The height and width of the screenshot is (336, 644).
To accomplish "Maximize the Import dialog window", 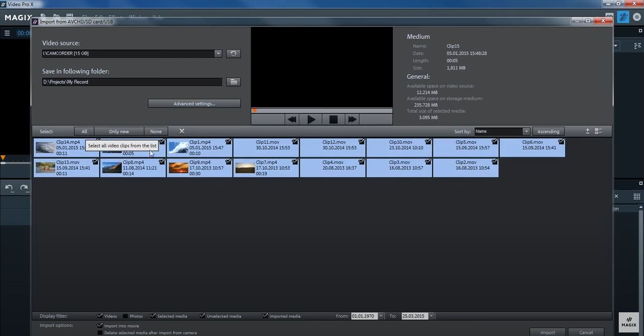I will [588, 21].
